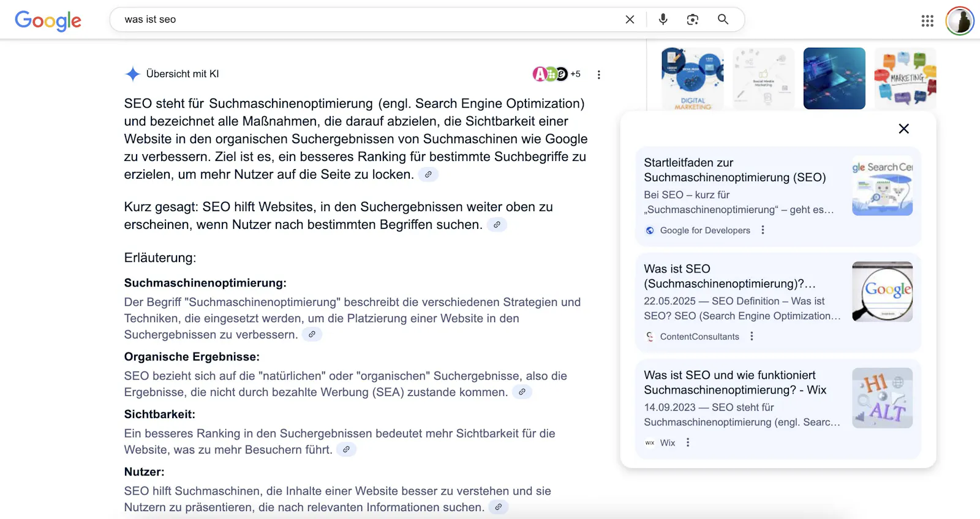
Task: Open source link after 'Suchergebnissen zu verbessern.'
Action: [312, 334]
